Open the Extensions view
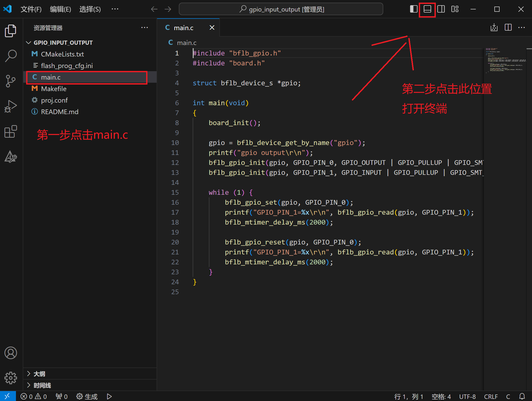This screenshot has width=532, height=401. (11, 131)
